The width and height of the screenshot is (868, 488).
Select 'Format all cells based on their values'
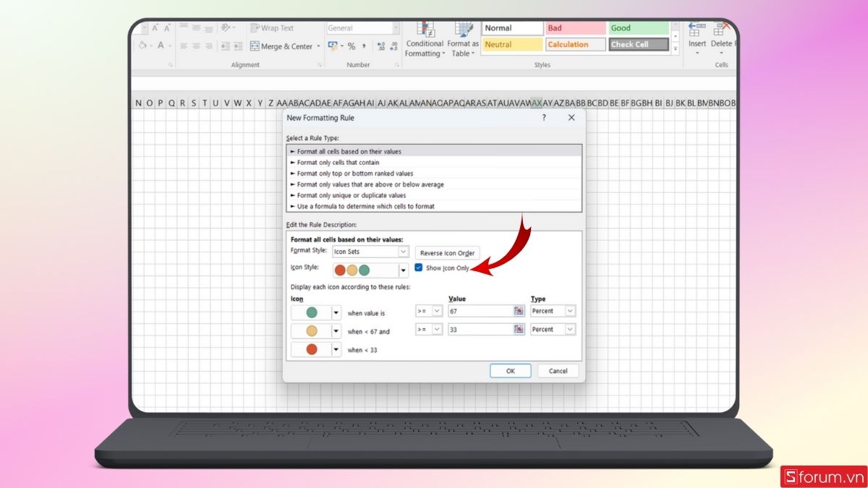[x=434, y=151]
